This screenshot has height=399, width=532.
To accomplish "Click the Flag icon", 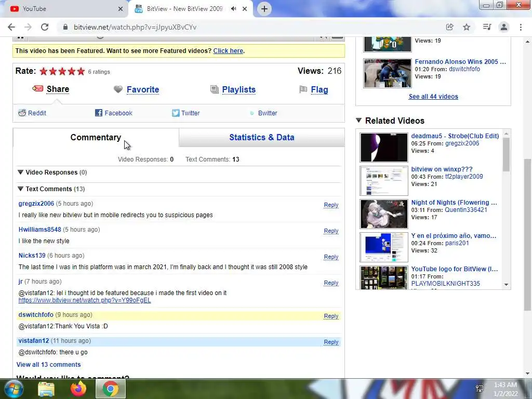I will pyautogui.click(x=303, y=89).
